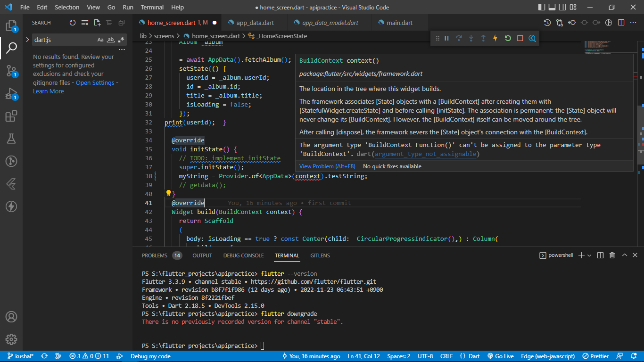The width and height of the screenshot is (644, 362).
Task: Select CRLF end of line sequence
Action: tap(446, 356)
